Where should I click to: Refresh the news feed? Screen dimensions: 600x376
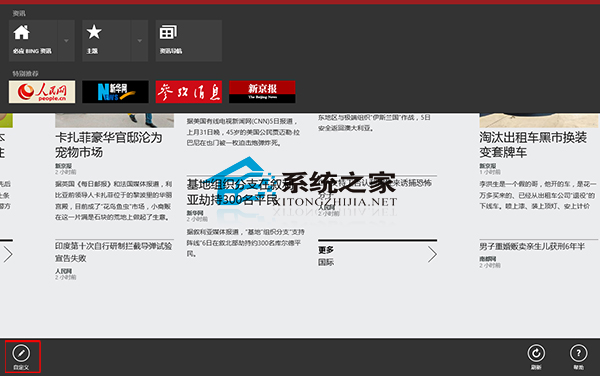click(536, 356)
